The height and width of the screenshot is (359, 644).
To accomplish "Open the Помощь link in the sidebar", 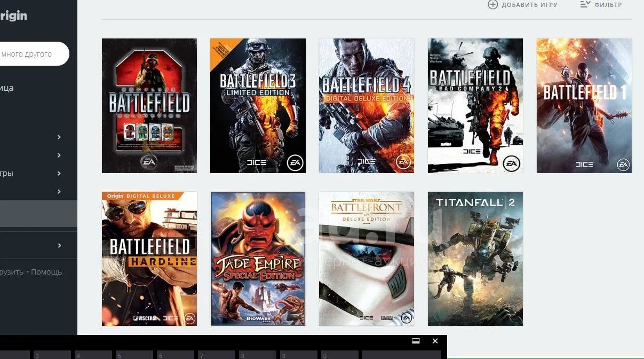I will (46, 272).
